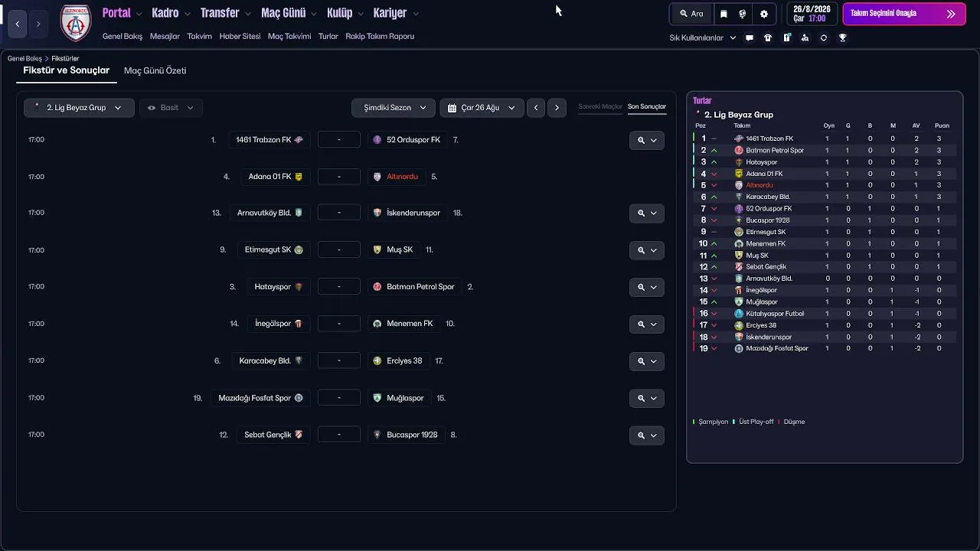
Task: Go forward with the right navigation arrow
Action: [38, 24]
